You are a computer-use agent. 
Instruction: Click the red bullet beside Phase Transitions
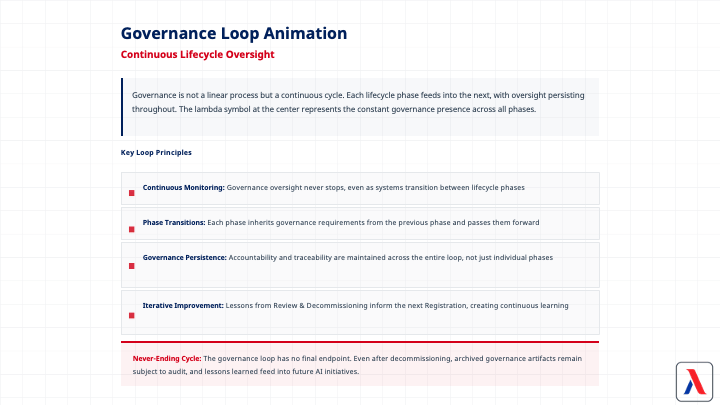pyautogui.click(x=131, y=228)
